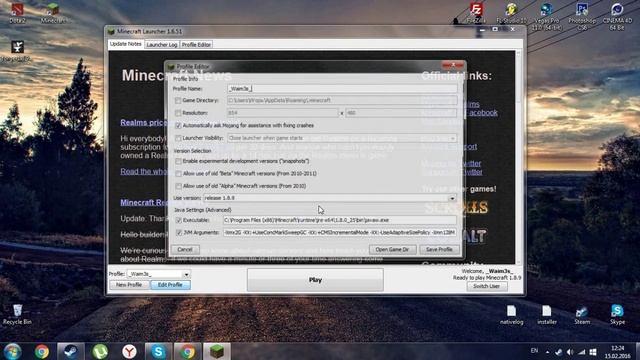Screen dimensions: 640x360
Task: Open the installer file on desktop
Action: click(x=547, y=314)
